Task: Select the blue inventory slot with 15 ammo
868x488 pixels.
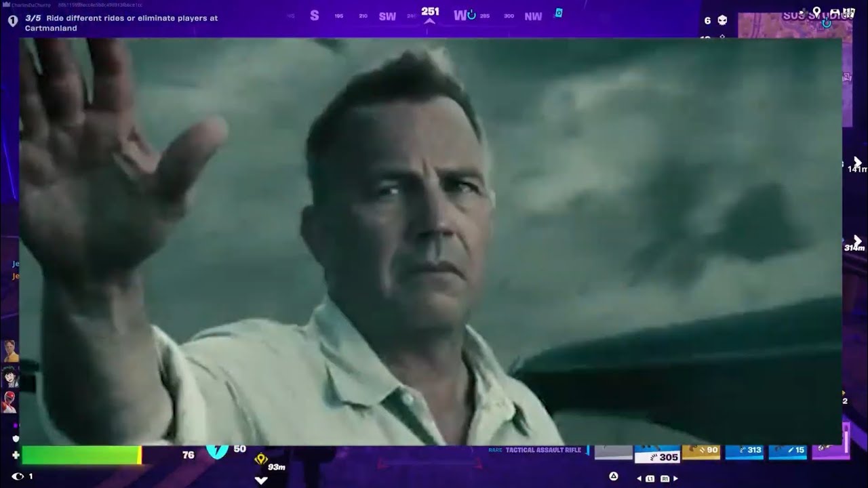Action: tap(787, 452)
